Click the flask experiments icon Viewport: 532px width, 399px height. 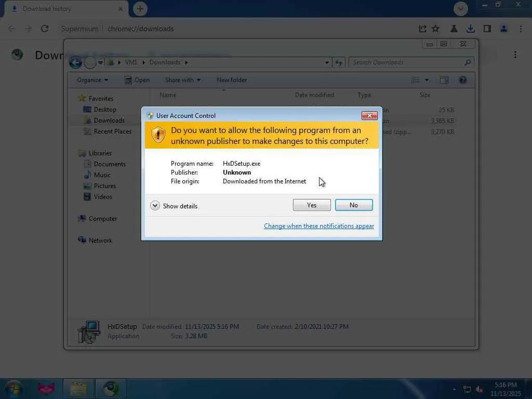(454, 29)
